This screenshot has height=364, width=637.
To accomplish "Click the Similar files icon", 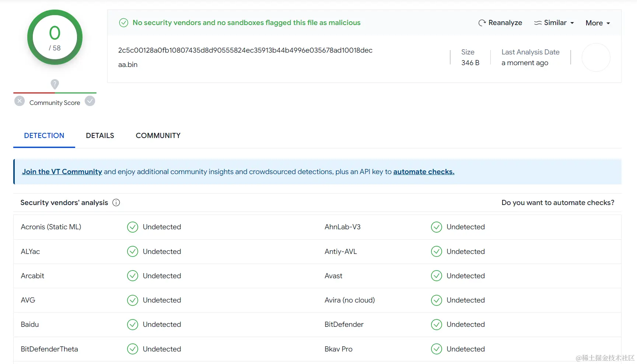I will click(x=538, y=23).
